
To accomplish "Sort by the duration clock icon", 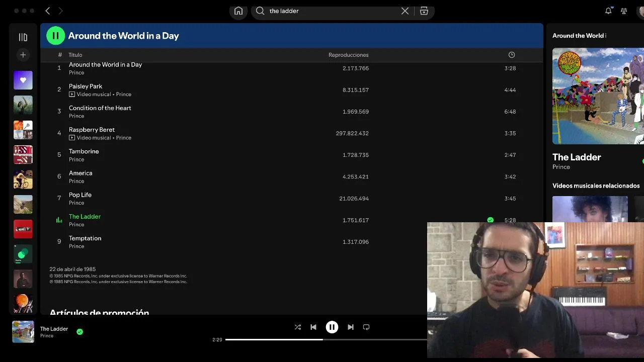I will pos(512,55).
